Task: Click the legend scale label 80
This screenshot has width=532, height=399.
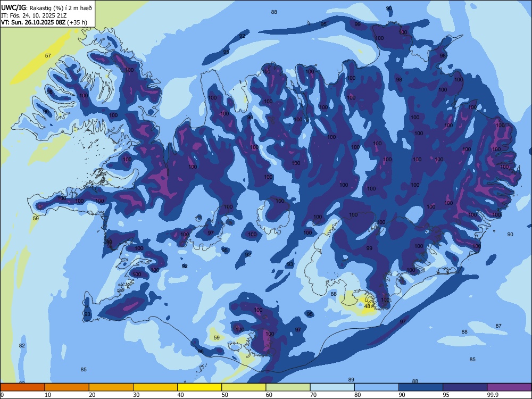Action: (358, 395)
